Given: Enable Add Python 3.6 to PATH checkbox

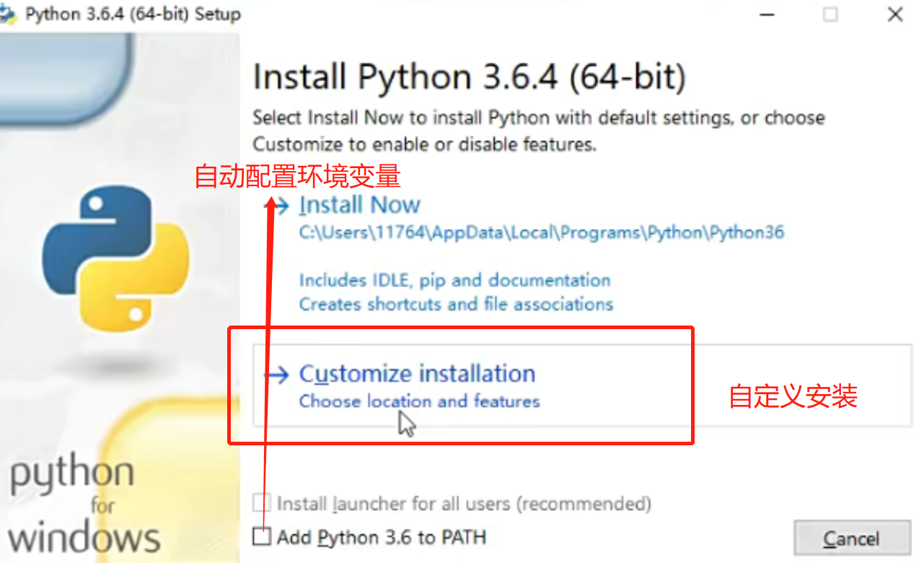Looking at the screenshot, I should 263,536.
